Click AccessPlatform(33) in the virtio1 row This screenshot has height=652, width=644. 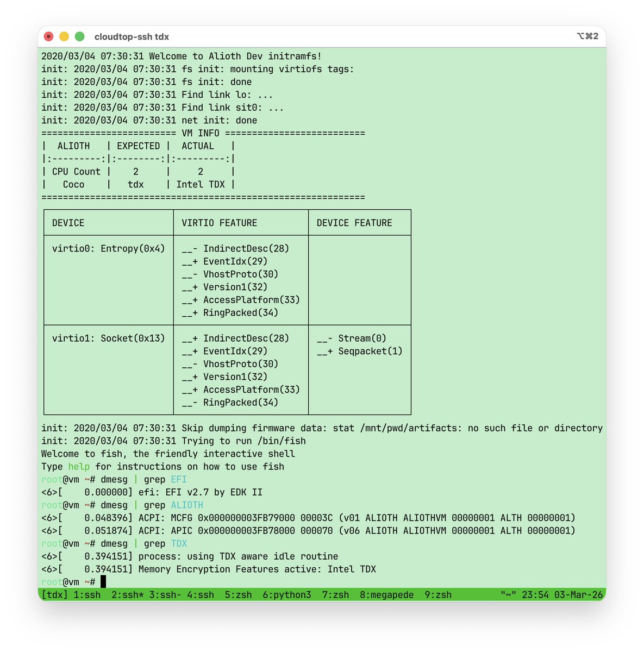point(252,390)
